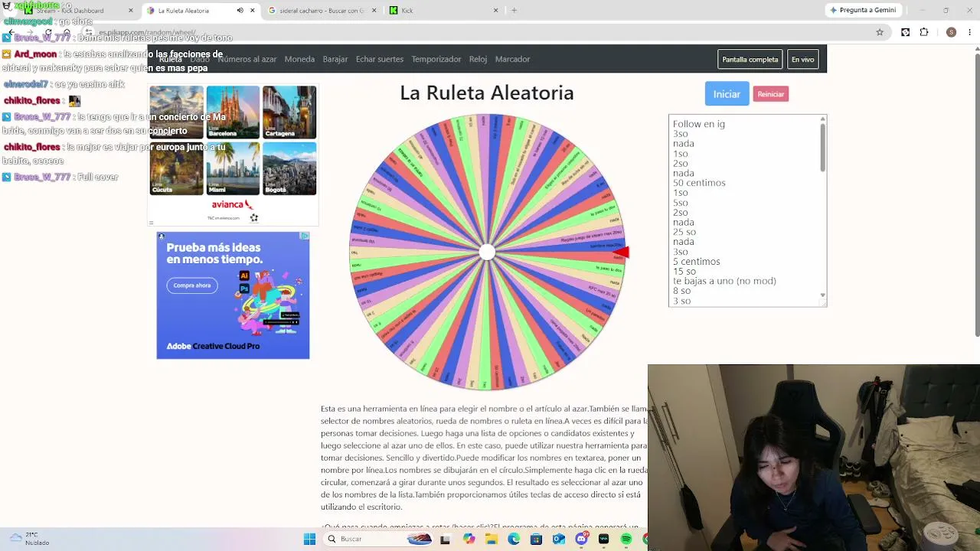This screenshot has width=980, height=551.
Task: Click the Bogotá destination thumbnail in ad
Action: point(289,168)
